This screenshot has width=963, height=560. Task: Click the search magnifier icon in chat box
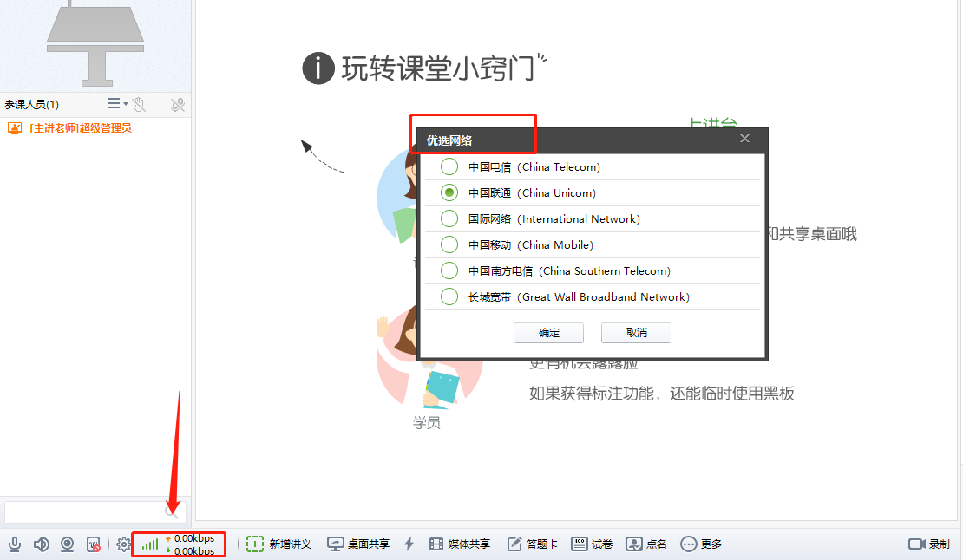[172, 512]
